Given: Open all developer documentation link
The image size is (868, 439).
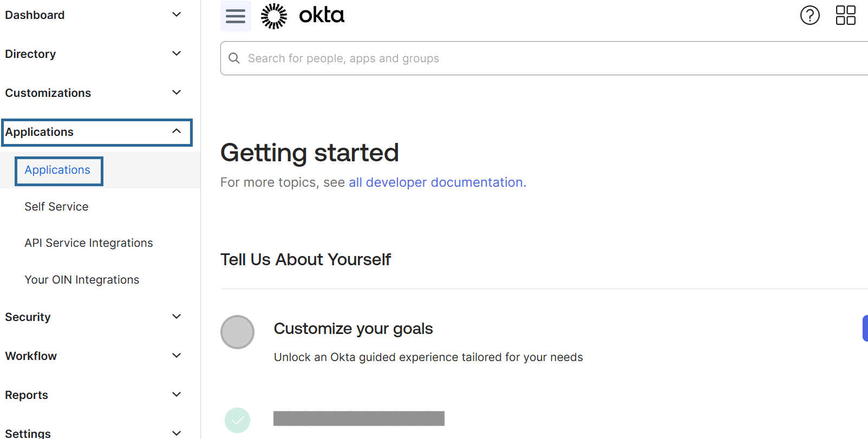Looking at the screenshot, I should (x=437, y=182).
